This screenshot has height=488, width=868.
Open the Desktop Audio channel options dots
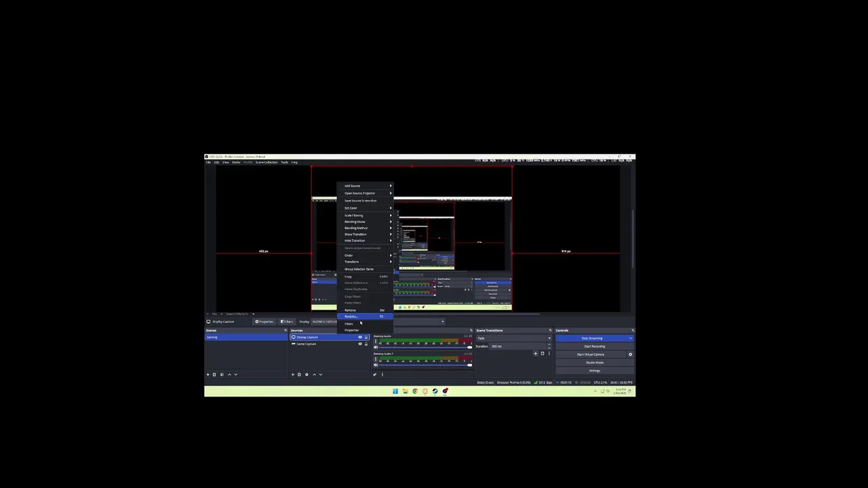[376, 341]
